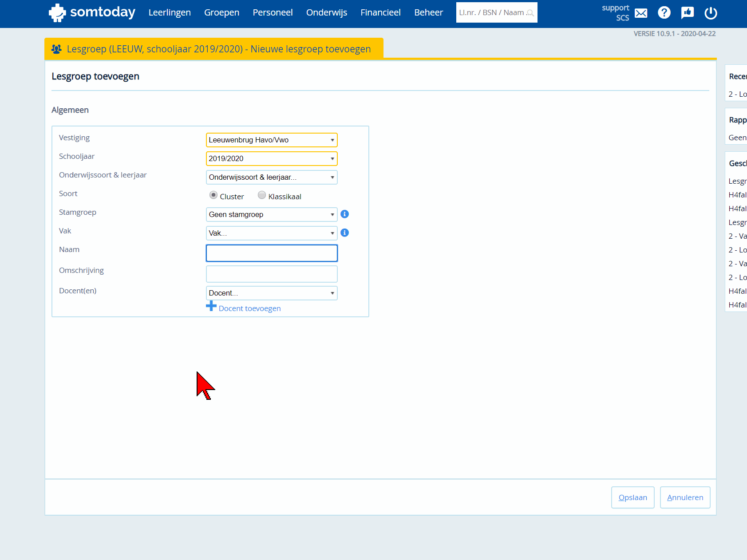This screenshot has height=560, width=747.
Task: Select the Lesgroep Nieuwe lesgroep toevoegen tab
Action: 214,49
